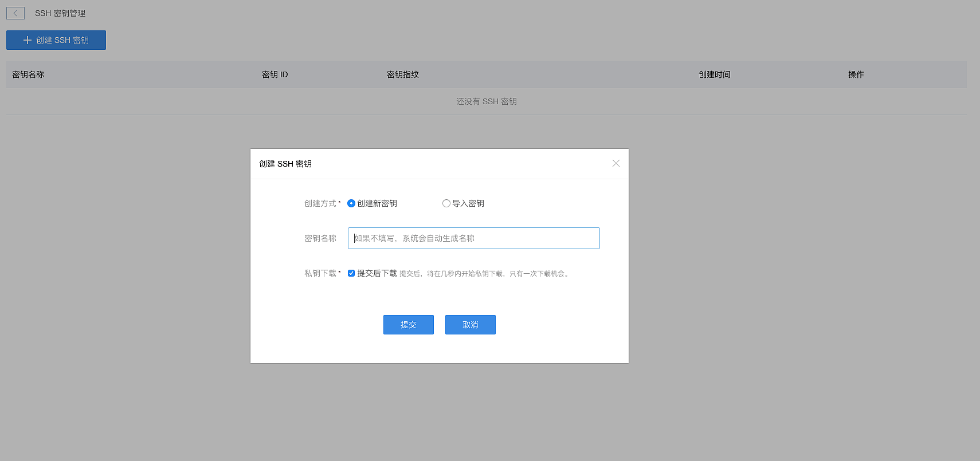Click the 私钥下载 form label
Viewport: 980px width, 461px height.
[x=320, y=273]
